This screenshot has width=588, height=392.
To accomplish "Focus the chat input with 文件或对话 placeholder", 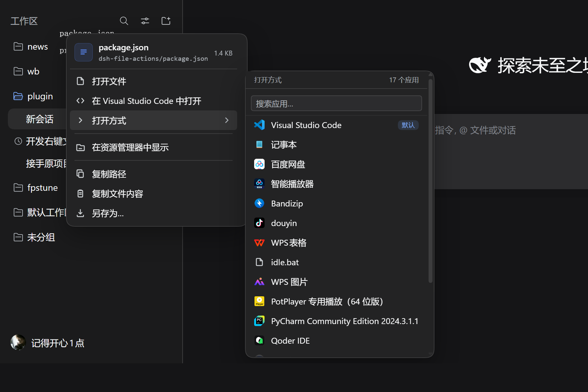I will [511, 151].
